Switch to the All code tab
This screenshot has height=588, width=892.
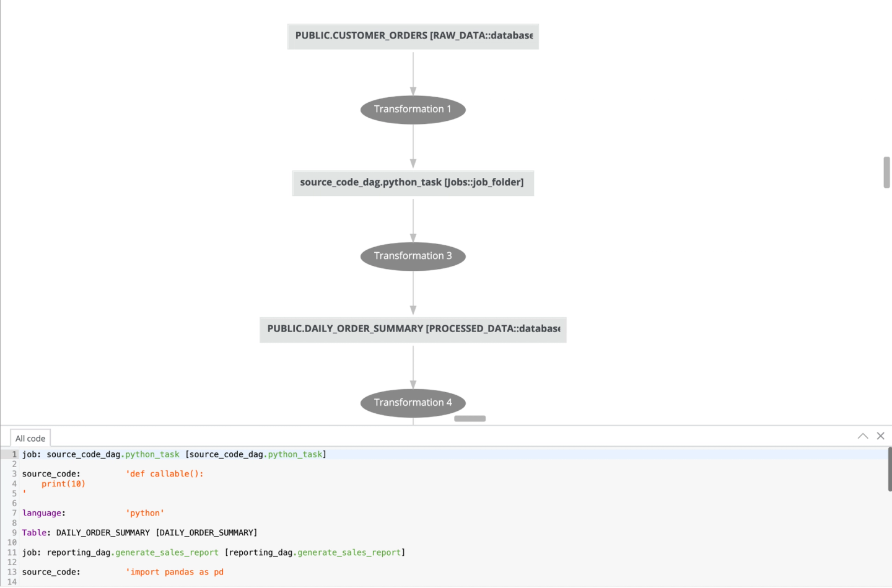pos(30,438)
